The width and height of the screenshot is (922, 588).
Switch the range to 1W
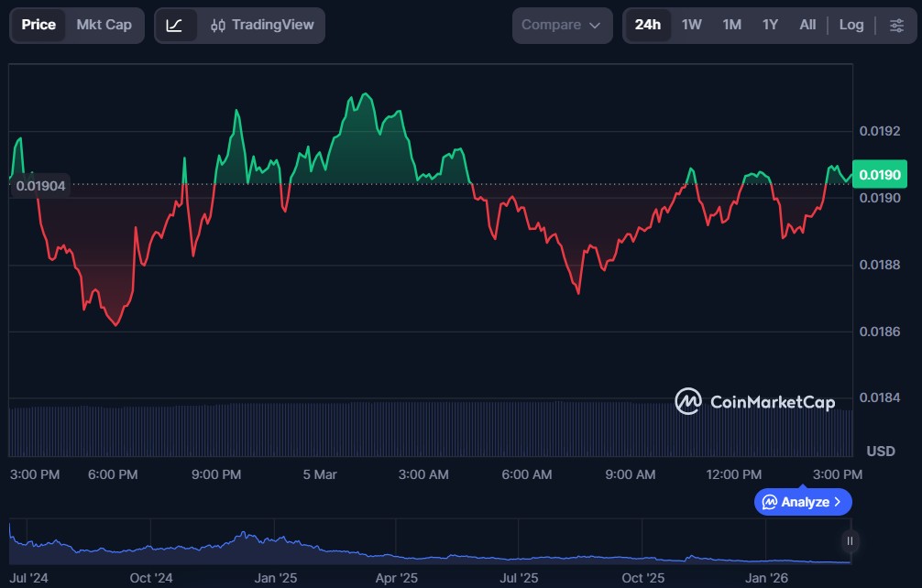[x=692, y=25]
